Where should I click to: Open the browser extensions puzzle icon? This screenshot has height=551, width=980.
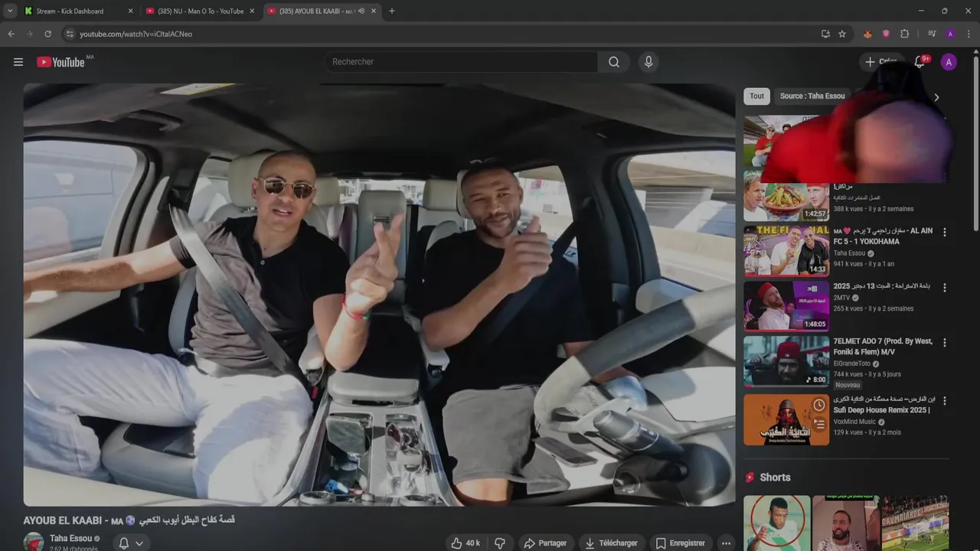(904, 34)
